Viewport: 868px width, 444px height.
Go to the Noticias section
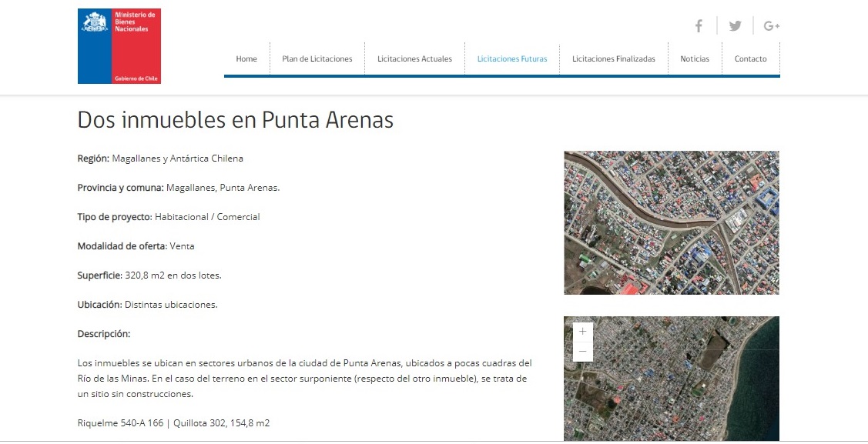tap(694, 58)
